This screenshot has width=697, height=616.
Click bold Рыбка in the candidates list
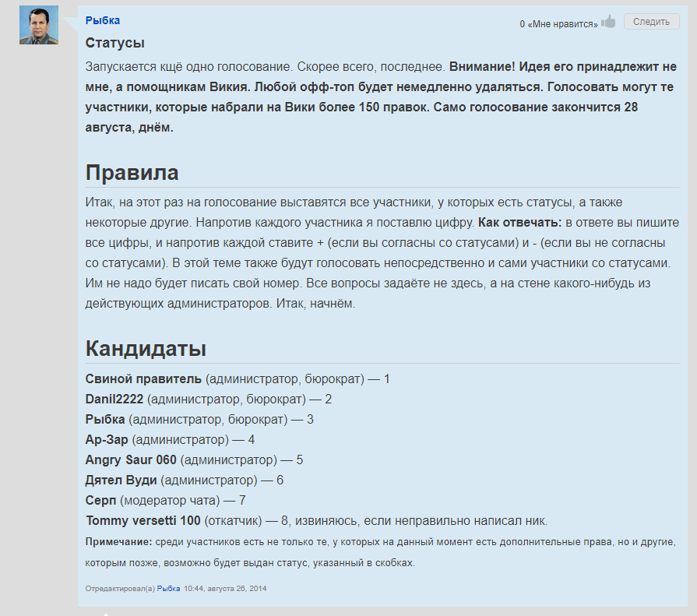click(x=105, y=420)
